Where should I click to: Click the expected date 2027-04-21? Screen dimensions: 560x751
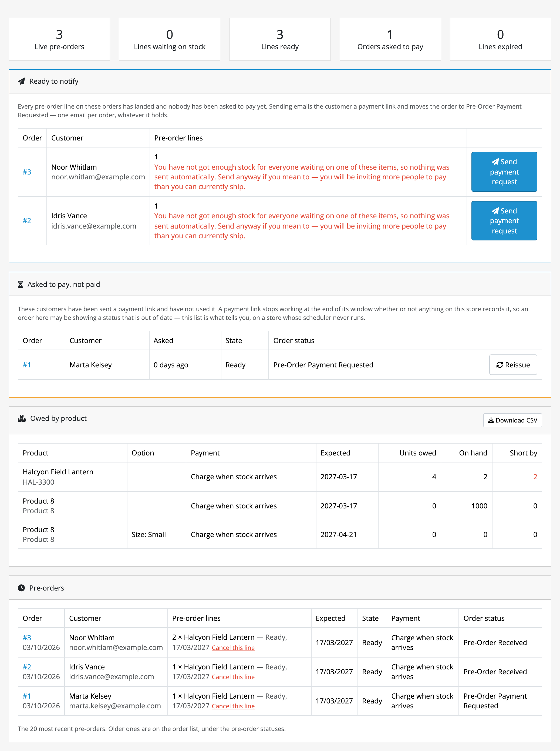tap(339, 535)
